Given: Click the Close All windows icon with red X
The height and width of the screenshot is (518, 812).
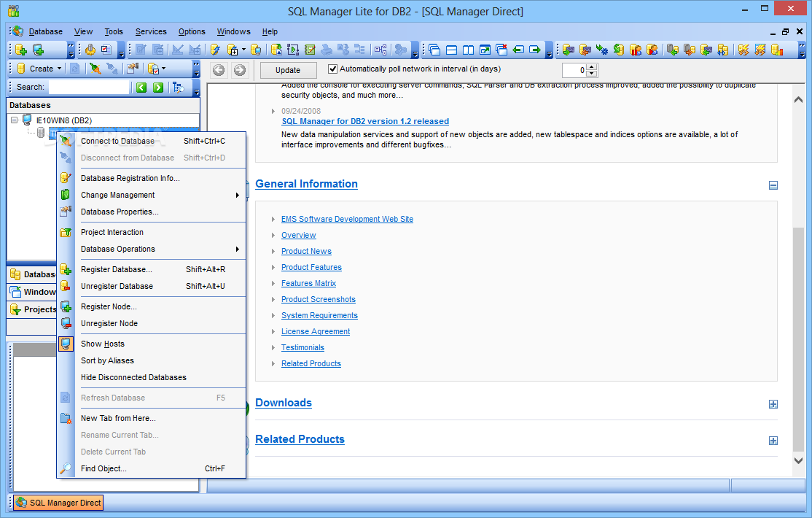Looking at the screenshot, I should pos(501,50).
